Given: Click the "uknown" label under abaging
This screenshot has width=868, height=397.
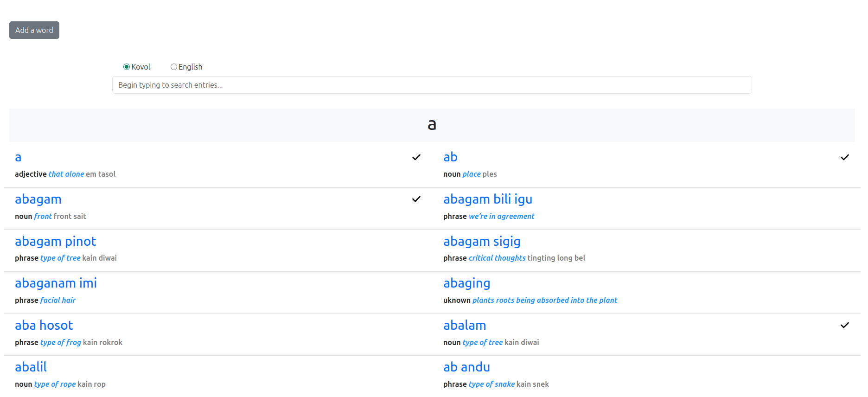Looking at the screenshot, I should [457, 300].
